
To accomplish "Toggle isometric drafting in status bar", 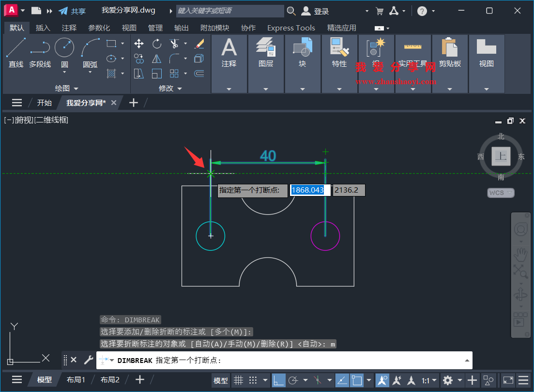I will (x=318, y=380).
